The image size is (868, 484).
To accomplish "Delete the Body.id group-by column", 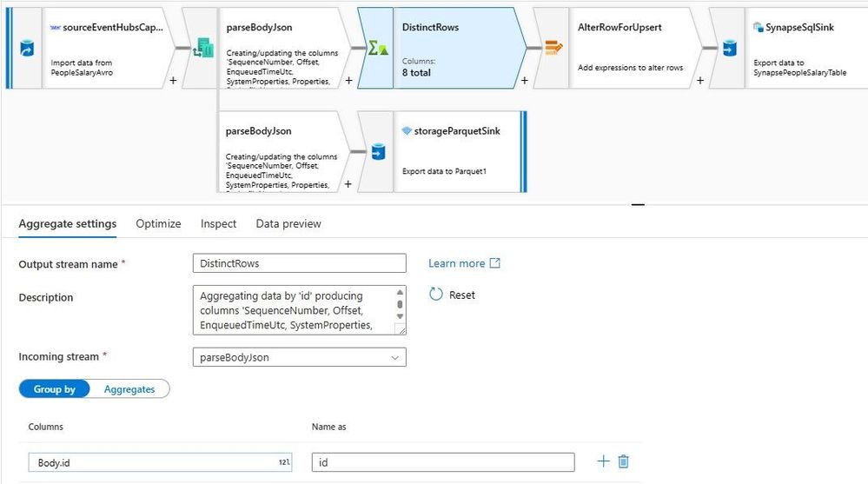I will [x=623, y=461].
